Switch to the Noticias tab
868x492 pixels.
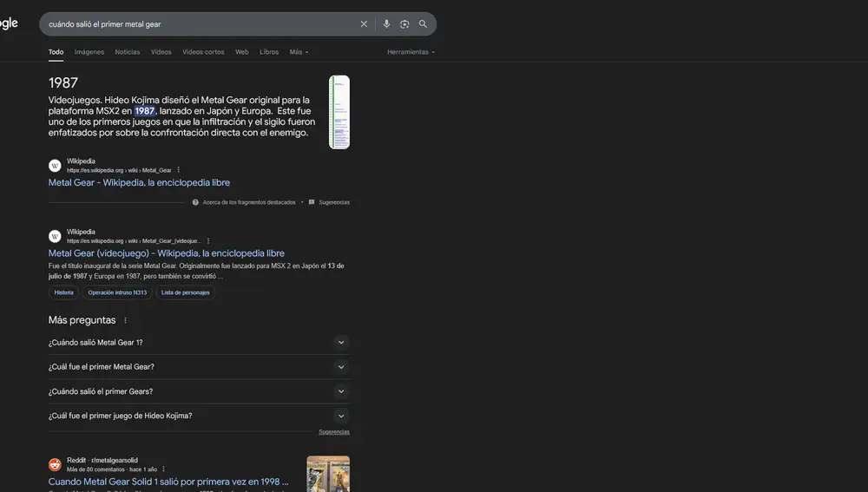[x=128, y=52]
